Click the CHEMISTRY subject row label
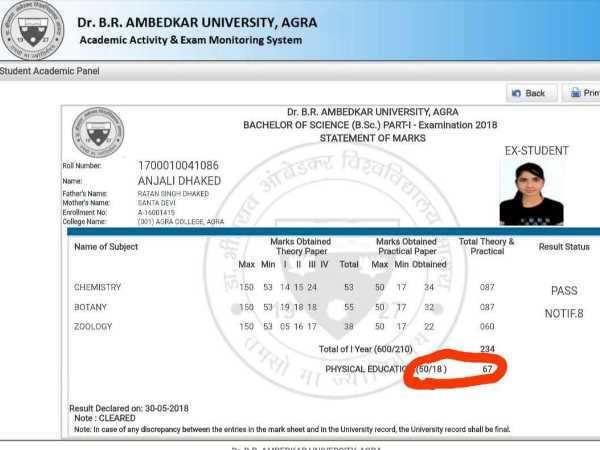The width and height of the screenshot is (600, 450). tap(97, 287)
